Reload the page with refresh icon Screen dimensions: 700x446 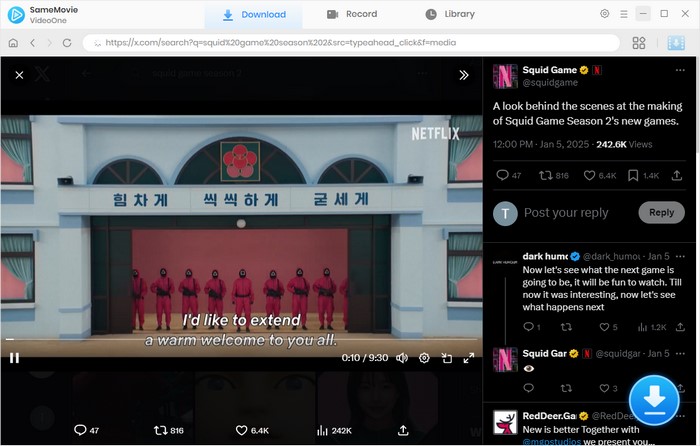(67, 43)
